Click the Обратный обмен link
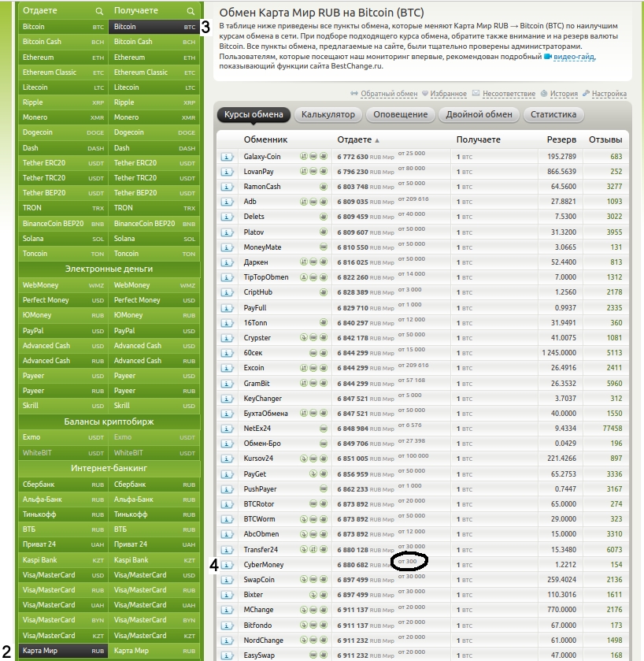Viewport: 644px width, 661px height. pyautogui.click(x=389, y=94)
